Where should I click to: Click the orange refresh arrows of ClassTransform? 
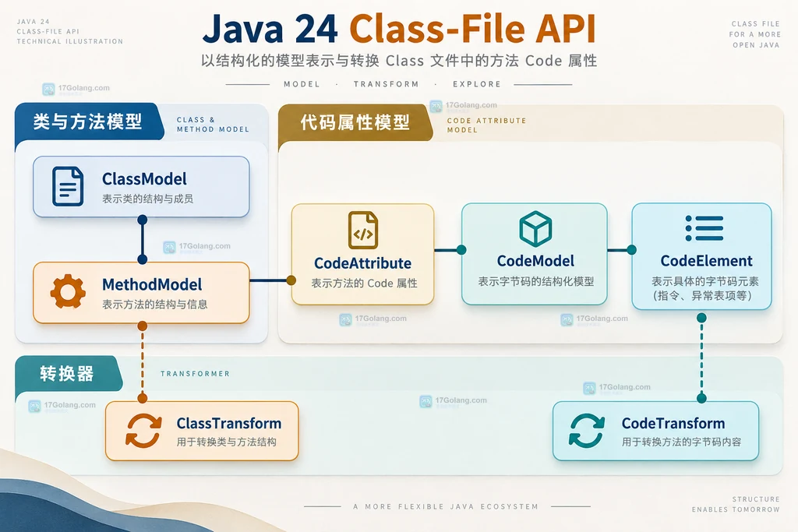[x=143, y=430]
